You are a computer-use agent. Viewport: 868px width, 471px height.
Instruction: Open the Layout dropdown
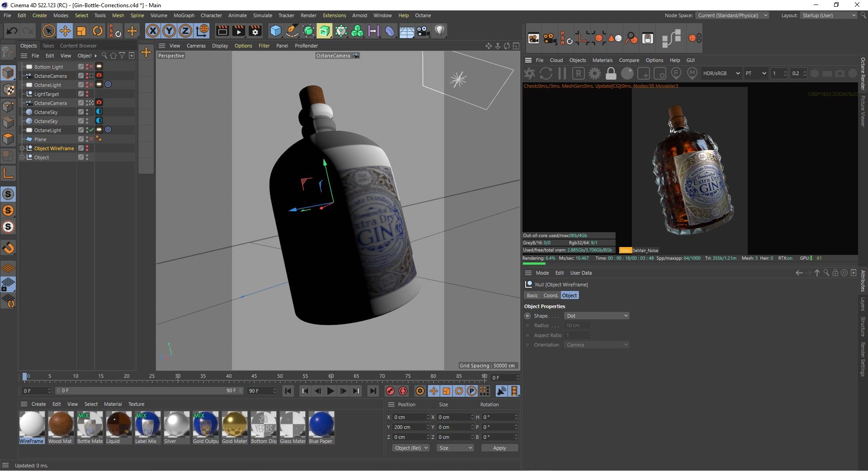pos(829,15)
